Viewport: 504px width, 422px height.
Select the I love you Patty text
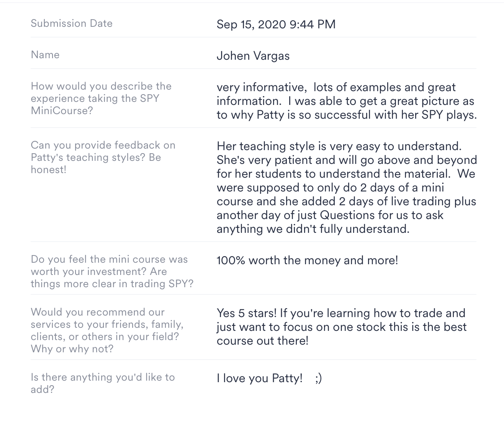click(259, 378)
